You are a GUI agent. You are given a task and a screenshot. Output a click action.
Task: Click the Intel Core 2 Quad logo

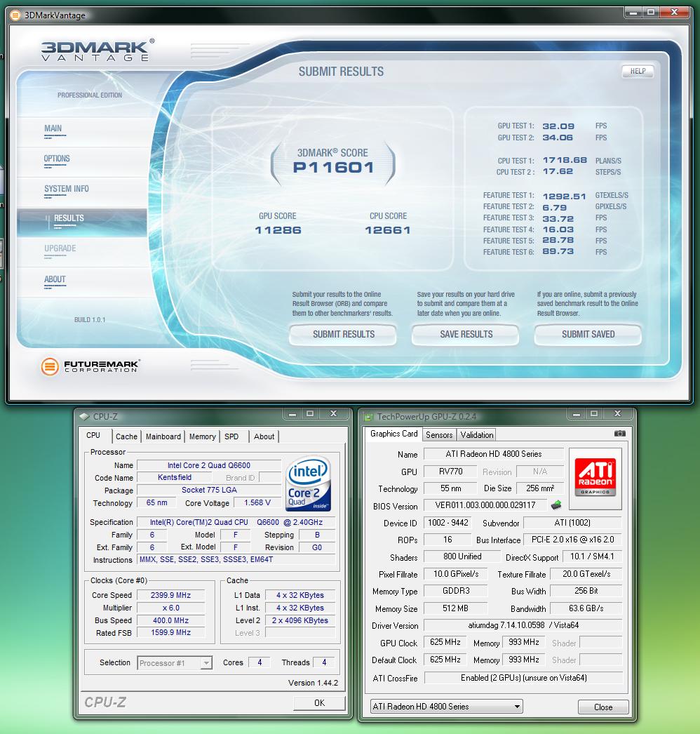309,483
